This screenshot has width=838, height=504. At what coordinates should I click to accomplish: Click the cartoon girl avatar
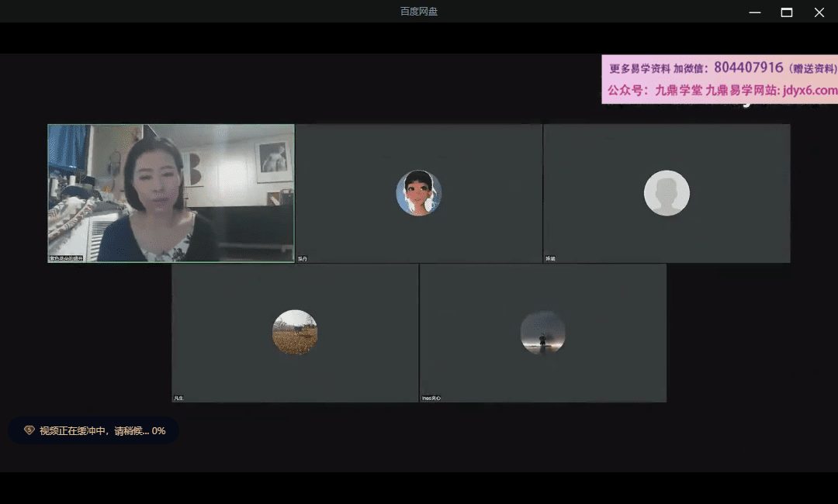point(419,193)
